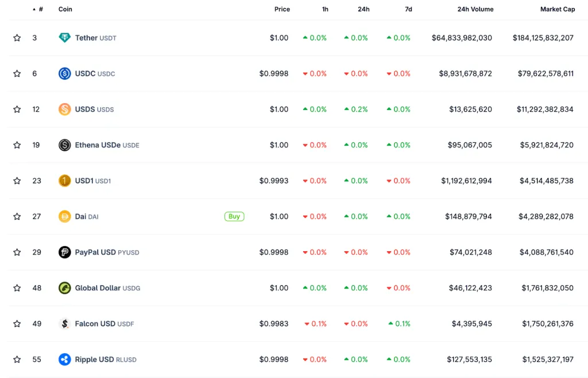Click the Global Dollar logo icon
Screen dimensions: 588x378
tap(64, 288)
